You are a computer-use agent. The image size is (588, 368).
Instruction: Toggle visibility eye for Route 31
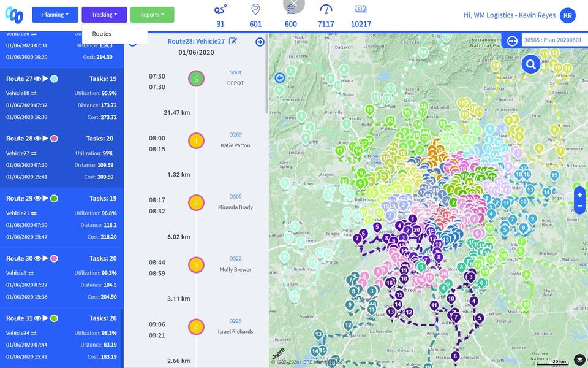[x=37, y=318]
